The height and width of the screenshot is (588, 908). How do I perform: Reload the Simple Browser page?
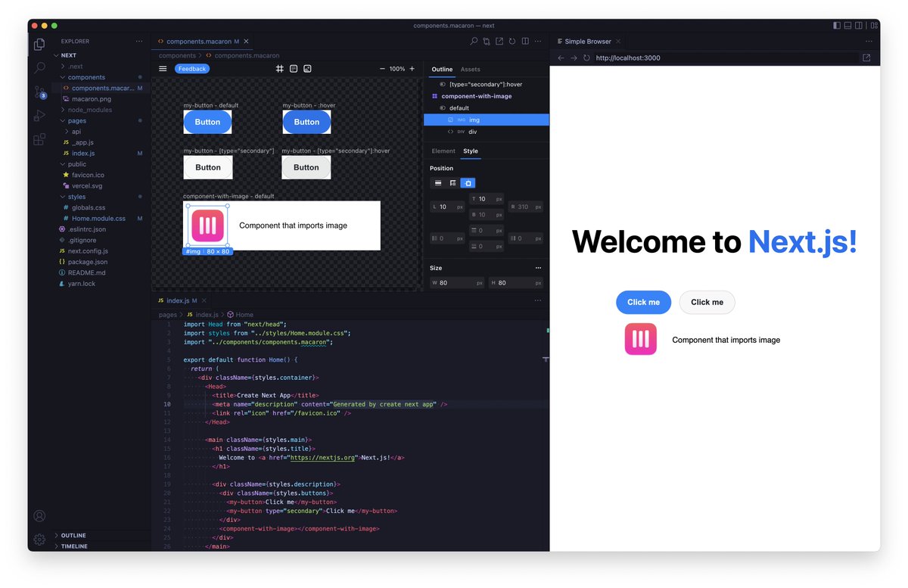point(586,58)
